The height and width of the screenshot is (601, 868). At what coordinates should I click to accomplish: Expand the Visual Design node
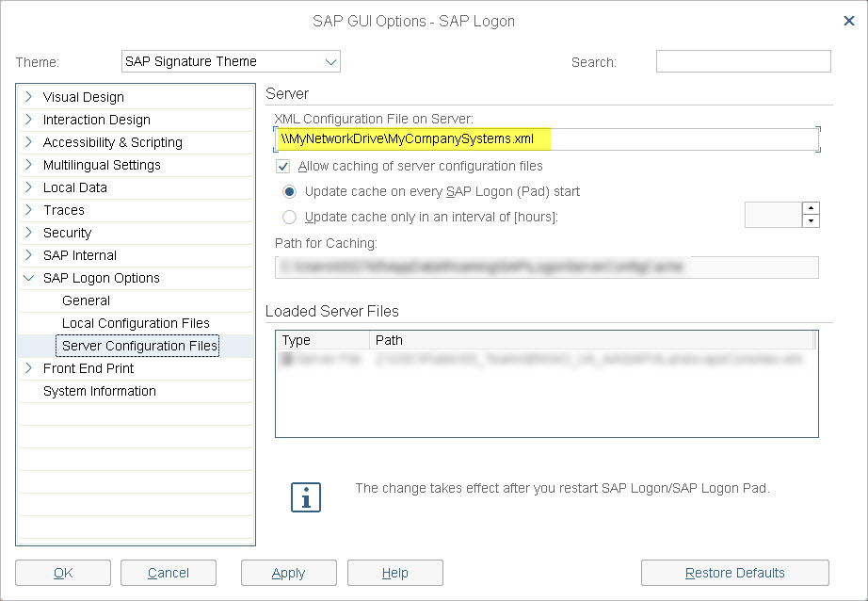29,97
